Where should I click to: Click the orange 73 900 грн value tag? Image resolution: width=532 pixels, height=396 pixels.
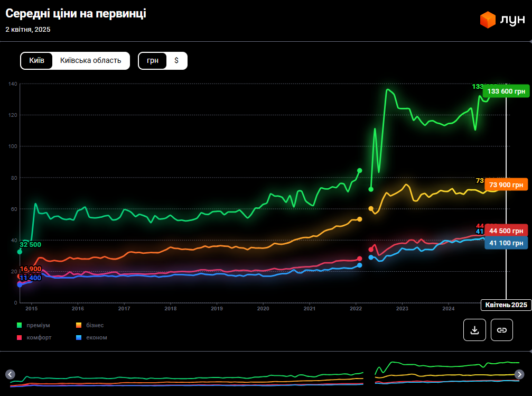(506, 185)
